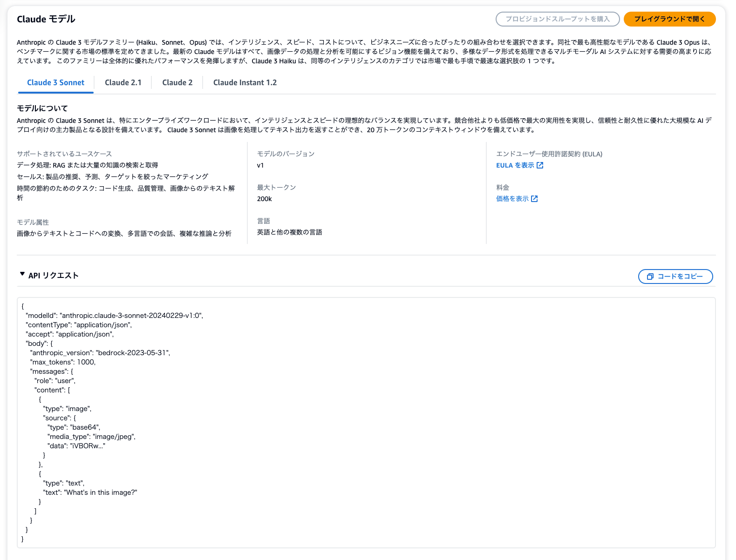Click the プレイグラウンドで開く button
The height and width of the screenshot is (560, 736).
click(x=669, y=19)
